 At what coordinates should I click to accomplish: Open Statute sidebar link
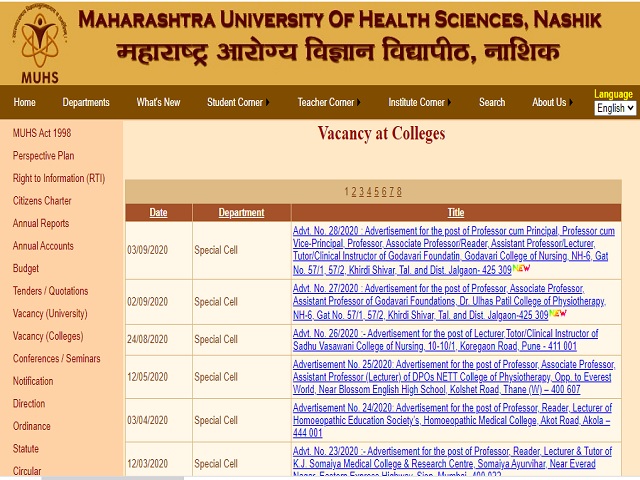(25, 449)
